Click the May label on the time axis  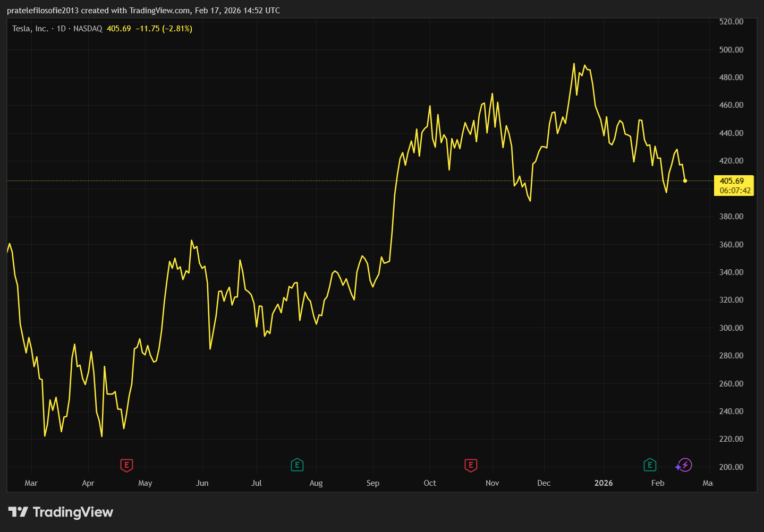(145, 483)
